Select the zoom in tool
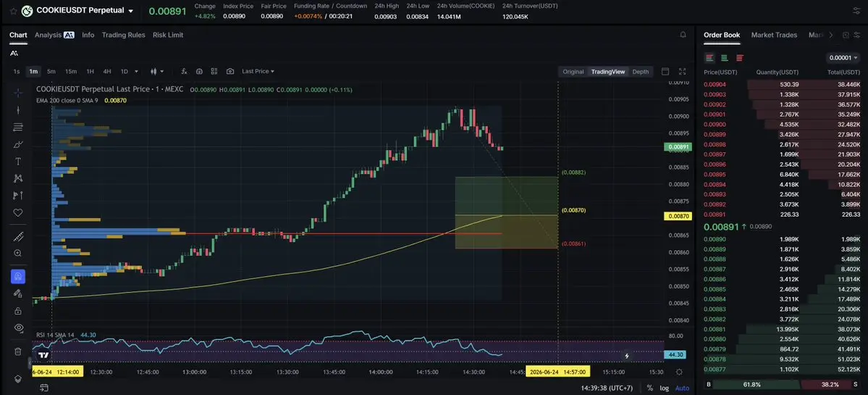Image resolution: width=868 pixels, height=395 pixels. tap(18, 253)
